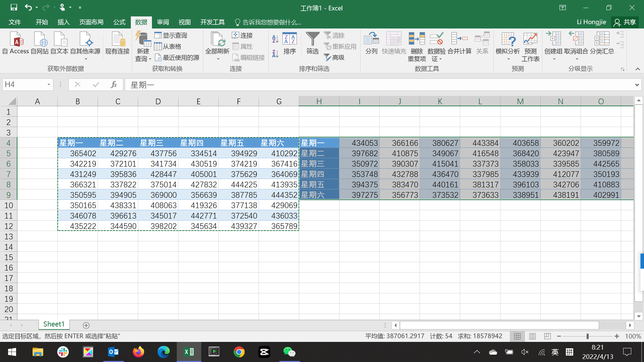This screenshot has width=644, height=362.
Task: Switch to Page Layout view in status bar
Action: (x=532, y=336)
